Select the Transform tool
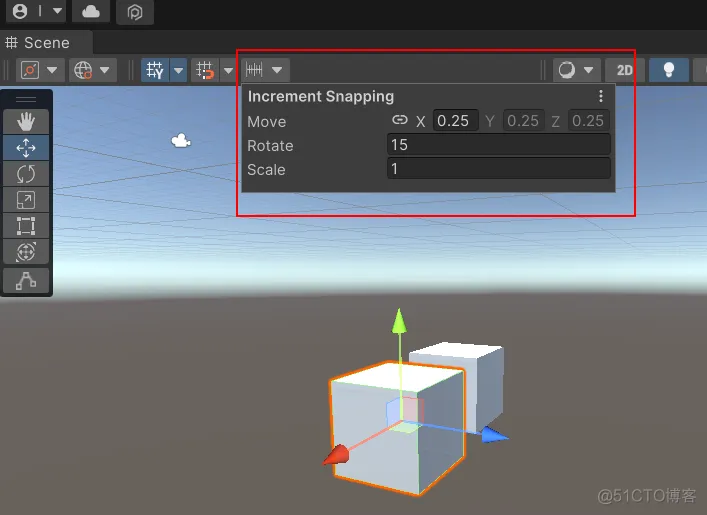 coord(26,252)
